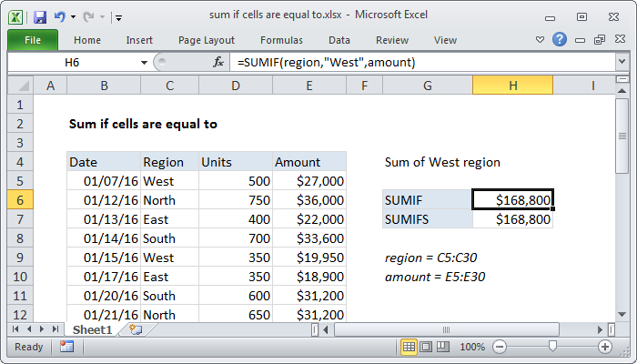Switch to Page Layout view
The image size is (637, 364).
pos(426,347)
